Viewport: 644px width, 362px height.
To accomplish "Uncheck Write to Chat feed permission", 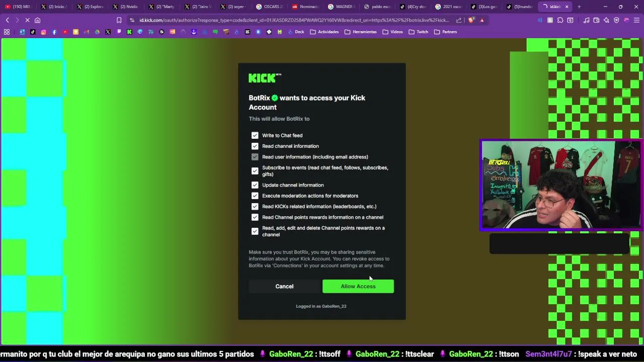I will 255,135.
